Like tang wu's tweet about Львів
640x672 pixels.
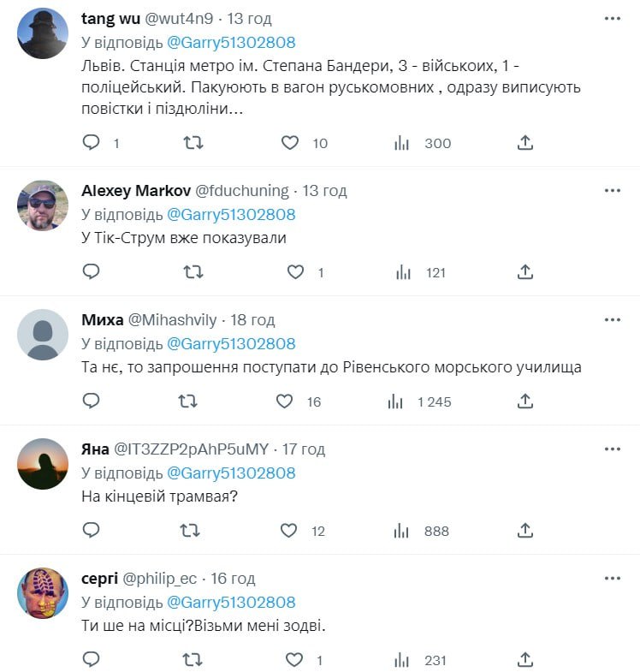[290, 143]
